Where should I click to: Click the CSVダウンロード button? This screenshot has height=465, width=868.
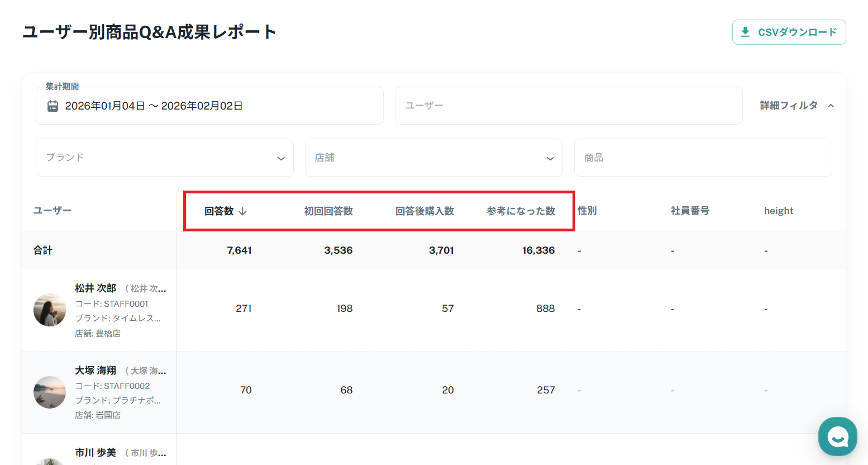pos(789,32)
